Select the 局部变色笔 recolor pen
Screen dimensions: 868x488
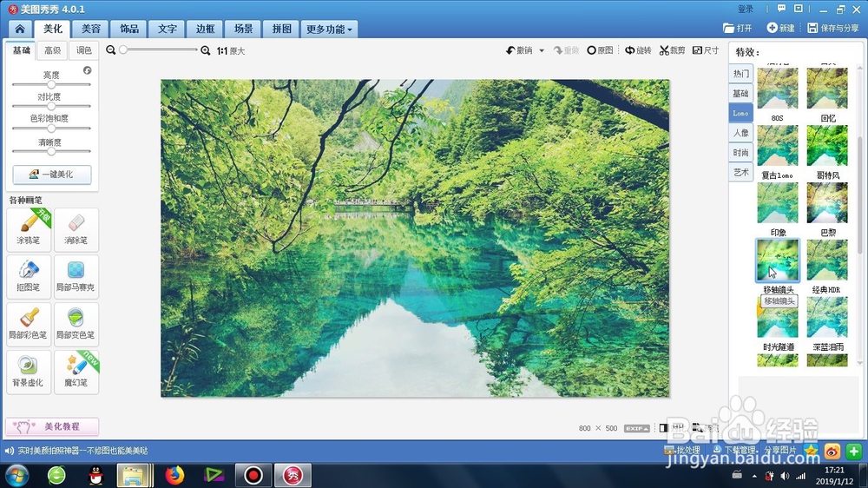click(76, 324)
